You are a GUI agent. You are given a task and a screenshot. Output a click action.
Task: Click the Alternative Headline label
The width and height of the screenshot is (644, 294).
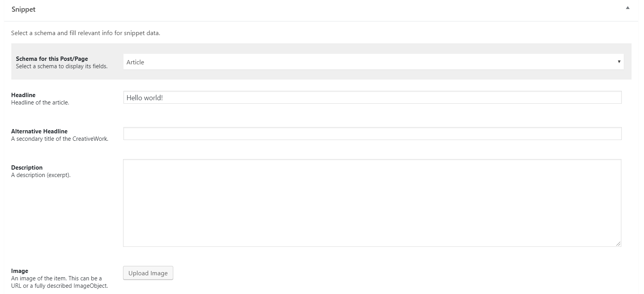click(x=39, y=131)
